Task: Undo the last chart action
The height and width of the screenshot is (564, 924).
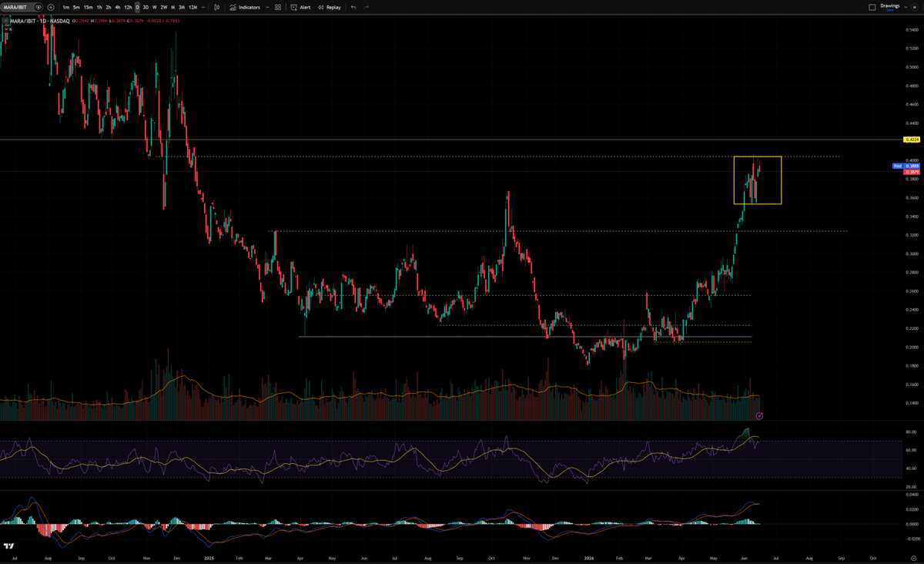Action: point(353,7)
